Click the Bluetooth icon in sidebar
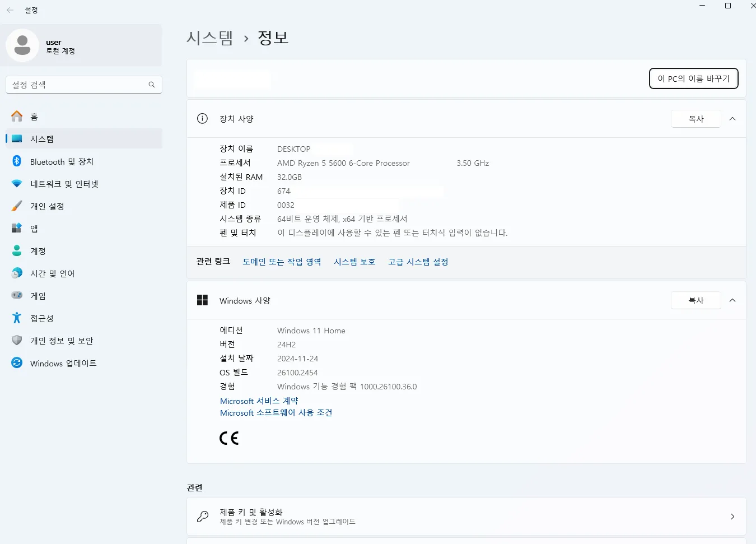The height and width of the screenshot is (544, 756). [x=17, y=161]
